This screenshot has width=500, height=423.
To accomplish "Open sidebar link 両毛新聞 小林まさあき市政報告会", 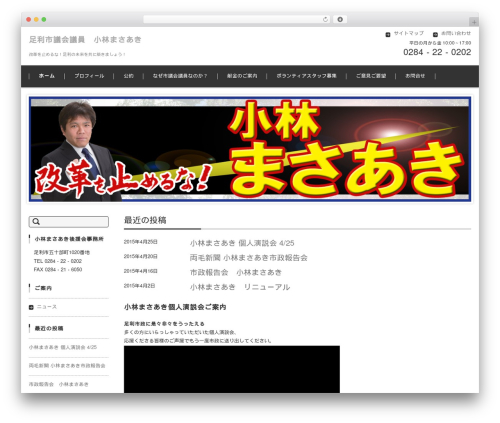I will point(67,366).
